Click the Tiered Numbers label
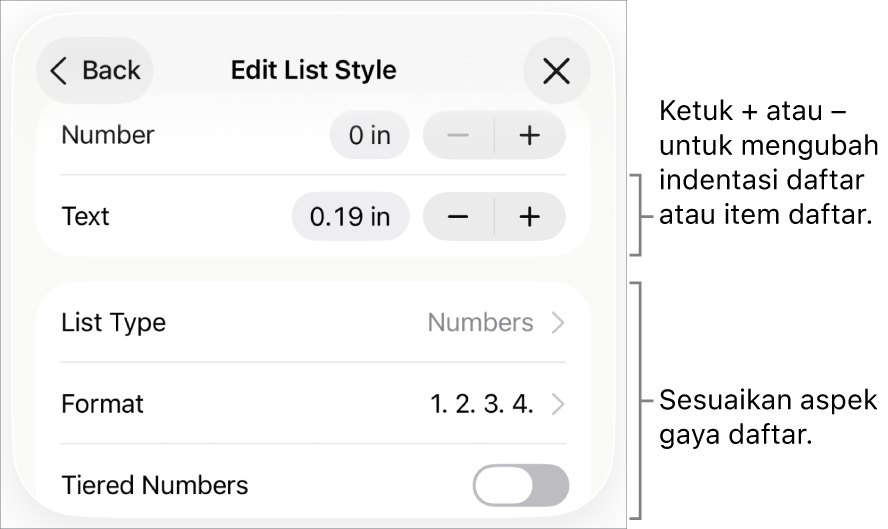 (x=155, y=486)
